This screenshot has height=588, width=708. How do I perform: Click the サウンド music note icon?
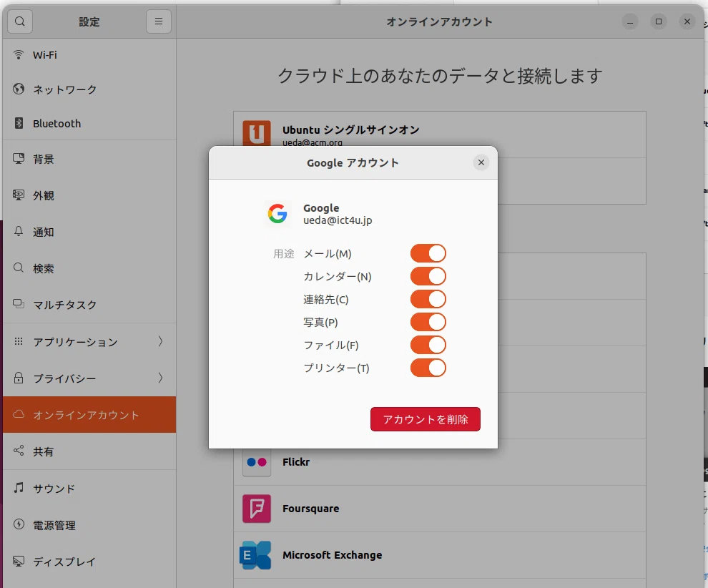tap(19, 488)
